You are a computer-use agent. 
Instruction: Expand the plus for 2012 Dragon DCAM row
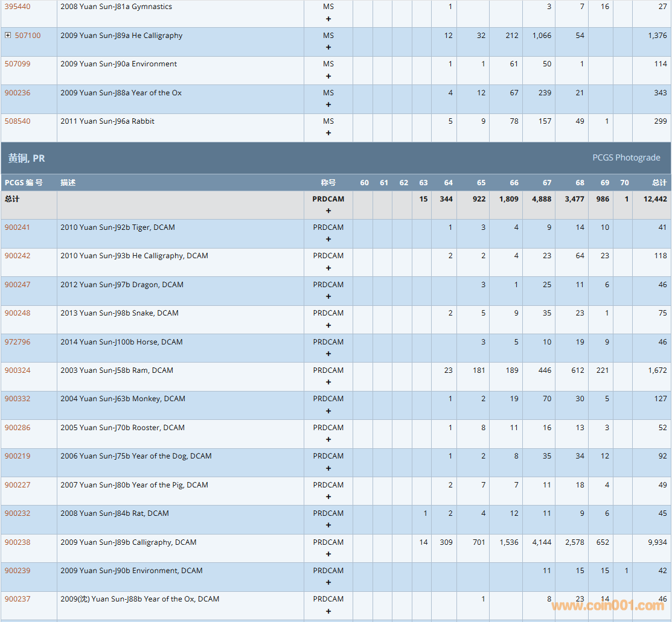328,297
